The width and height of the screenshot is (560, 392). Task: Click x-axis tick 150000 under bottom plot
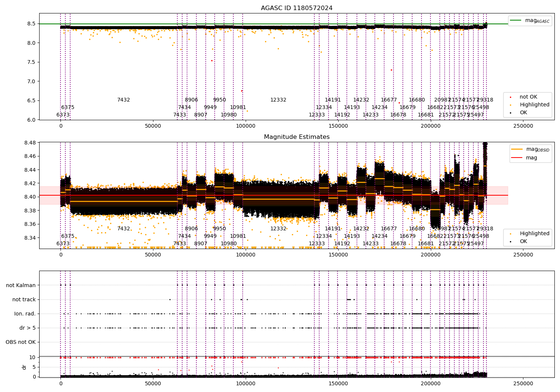[338, 383]
